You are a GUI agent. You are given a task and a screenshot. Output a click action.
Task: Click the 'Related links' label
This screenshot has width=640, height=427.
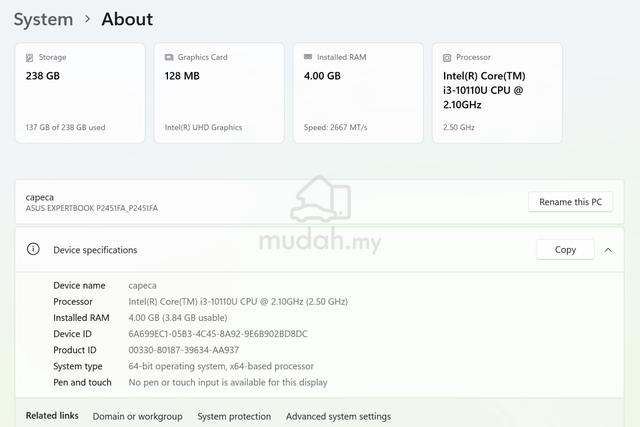(52, 416)
